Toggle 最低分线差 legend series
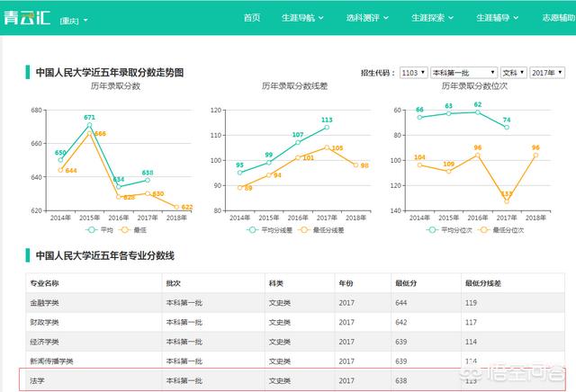576x392 pixels. coord(321,230)
